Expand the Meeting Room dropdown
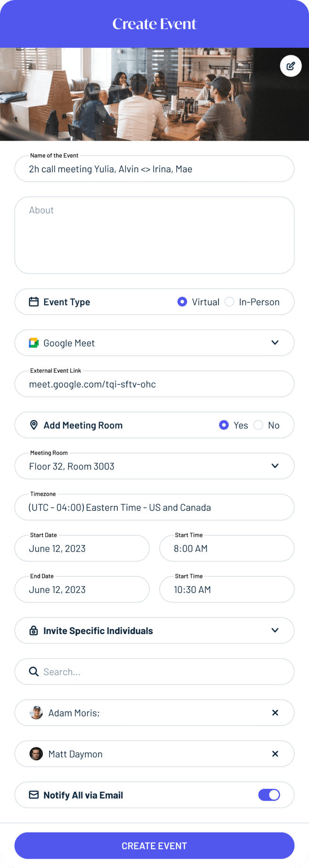Viewport: 309px width, 868px height. pyautogui.click(x=275, y=466)
